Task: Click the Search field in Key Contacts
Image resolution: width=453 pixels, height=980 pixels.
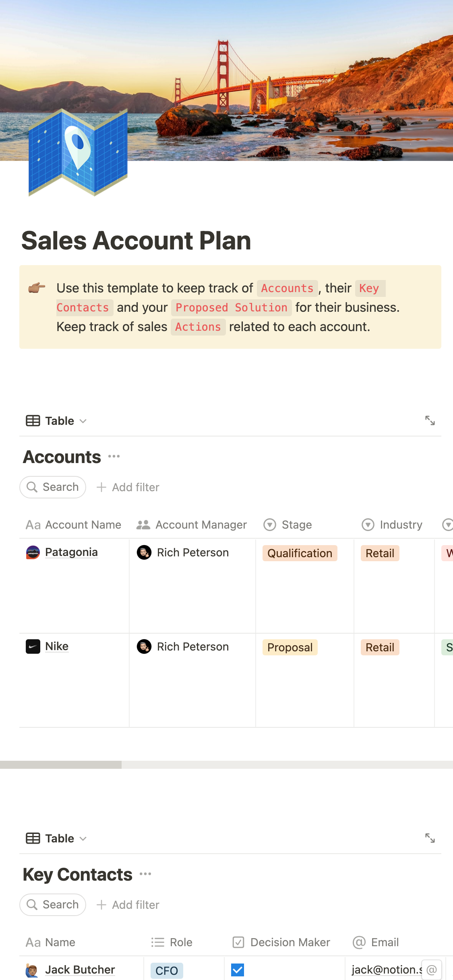Action: pos(53,904)
